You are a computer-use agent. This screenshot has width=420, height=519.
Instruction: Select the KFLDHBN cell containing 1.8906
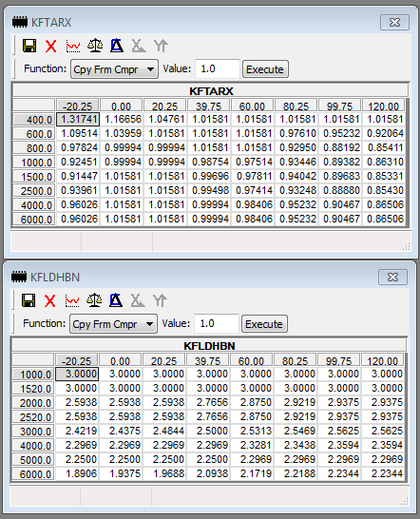click(77, 473)
